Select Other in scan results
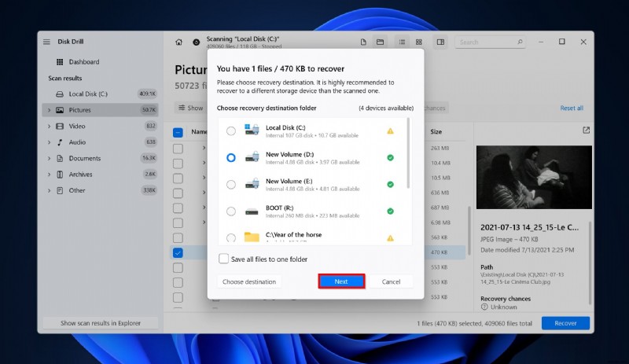This screenshot has height=364, width=629. (101, 190)
